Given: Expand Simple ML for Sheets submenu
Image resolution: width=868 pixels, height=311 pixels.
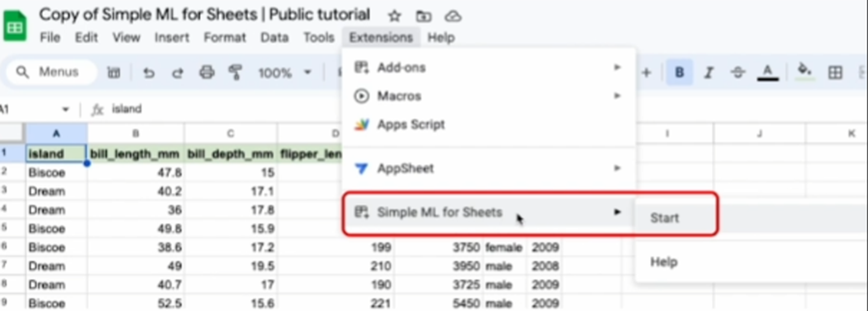Looking at the screenshot, I should pos(489,212).
